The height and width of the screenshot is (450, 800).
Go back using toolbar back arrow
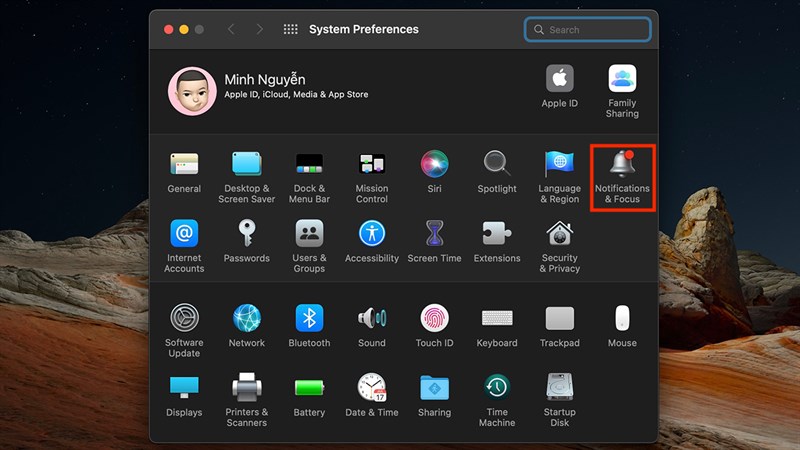(231, 30)
